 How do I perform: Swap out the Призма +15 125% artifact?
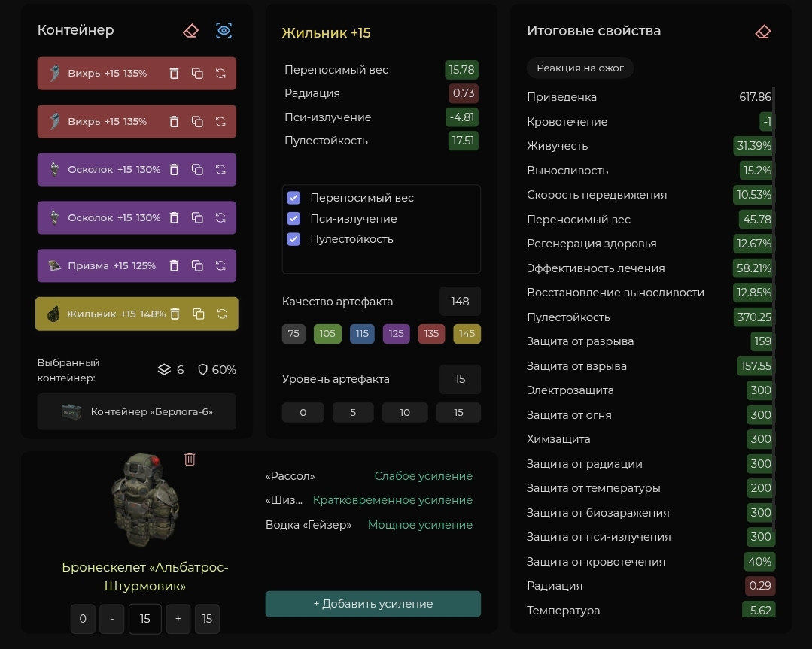(x=220, y=266)
